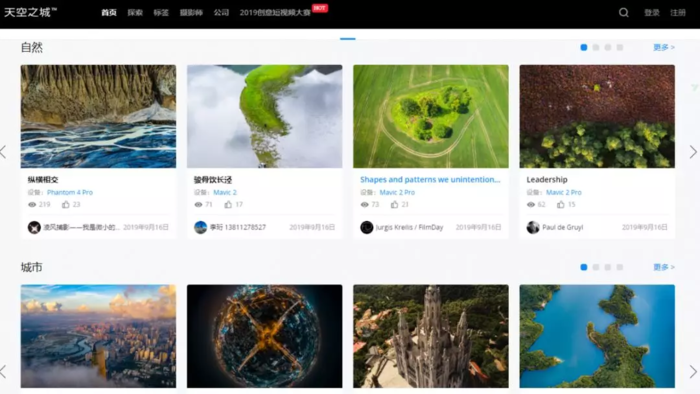Click the red HOT badge on the contest link
Image resolution: width=700 pixels, height=394 pixels.
[x=320, y=8]
